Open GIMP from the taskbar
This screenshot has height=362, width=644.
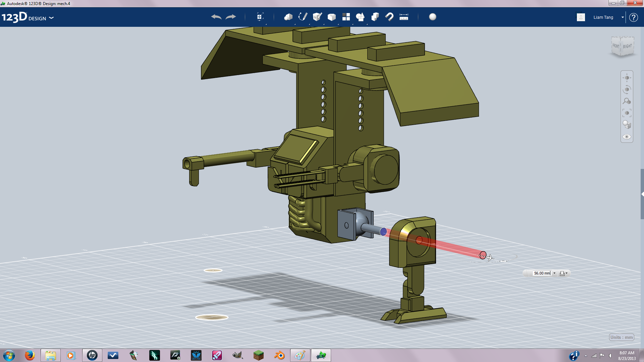click(x=237, y=355)
